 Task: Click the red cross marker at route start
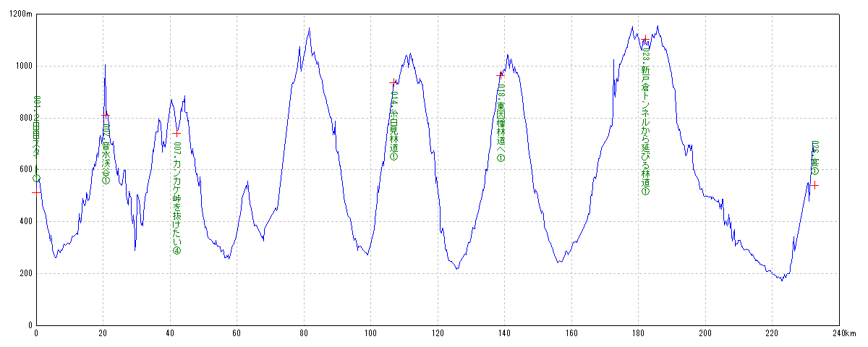coord(36,192)
